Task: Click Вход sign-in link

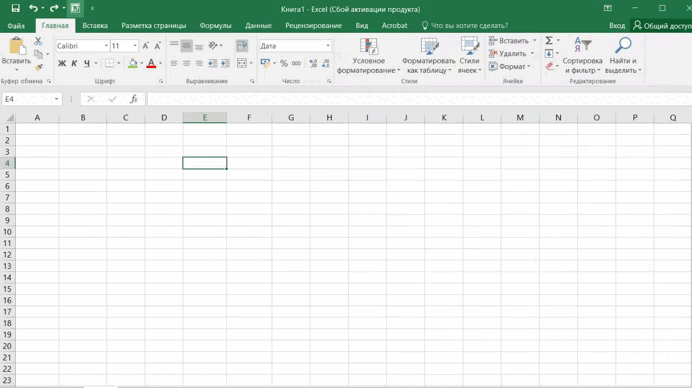Action: pos(617,26)
